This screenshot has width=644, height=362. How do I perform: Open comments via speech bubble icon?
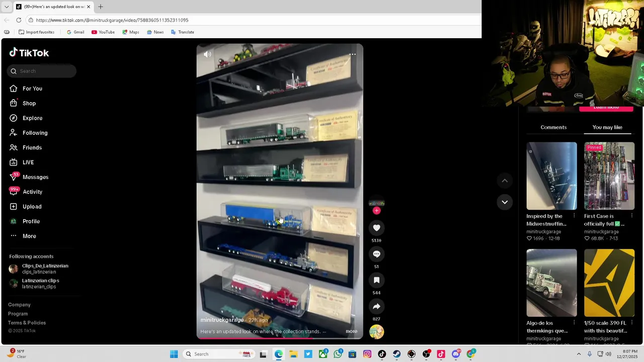pyautogui.click(x=376, y=254)
